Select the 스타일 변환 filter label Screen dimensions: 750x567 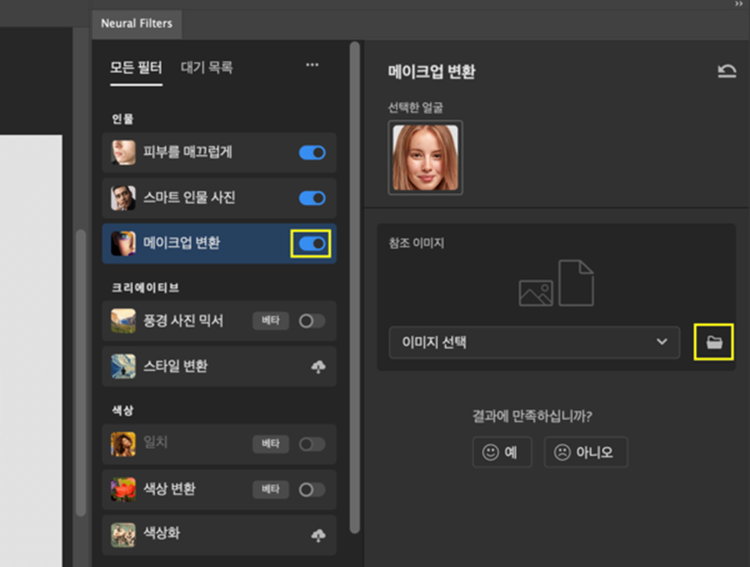pyautogui.click(x=176, y=367)
